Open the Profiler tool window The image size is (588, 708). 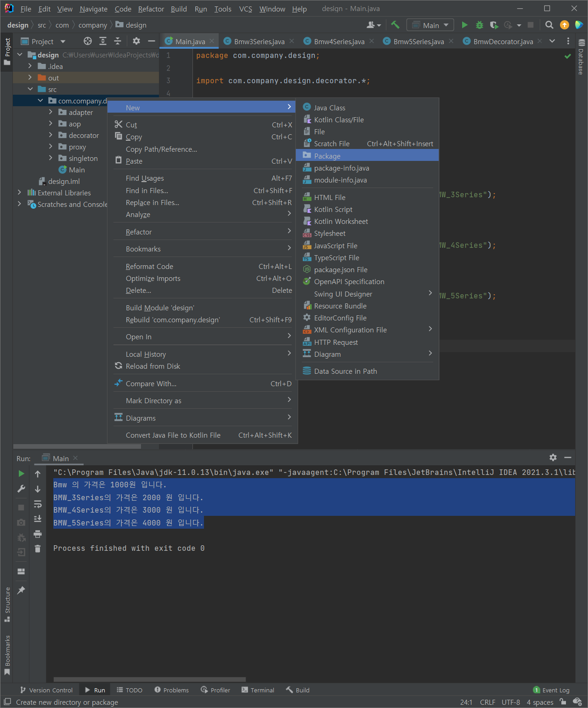[x=215, y=690]
